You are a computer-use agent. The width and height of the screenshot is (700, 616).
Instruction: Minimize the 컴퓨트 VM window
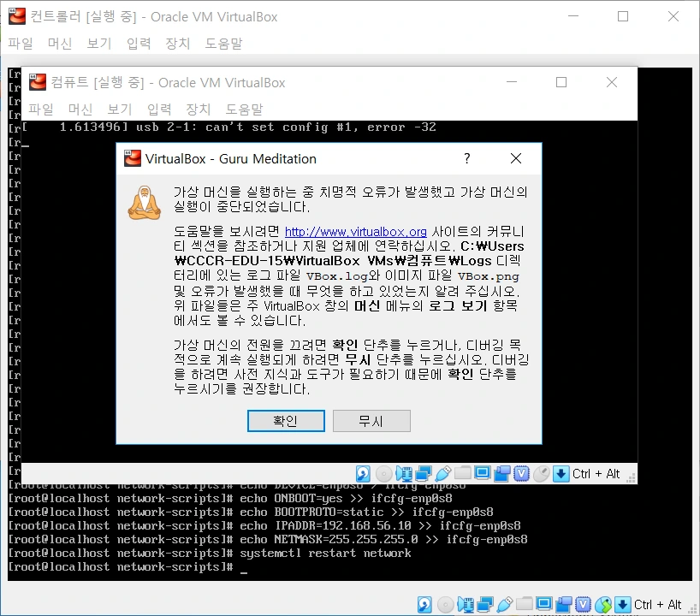(512, 82)
